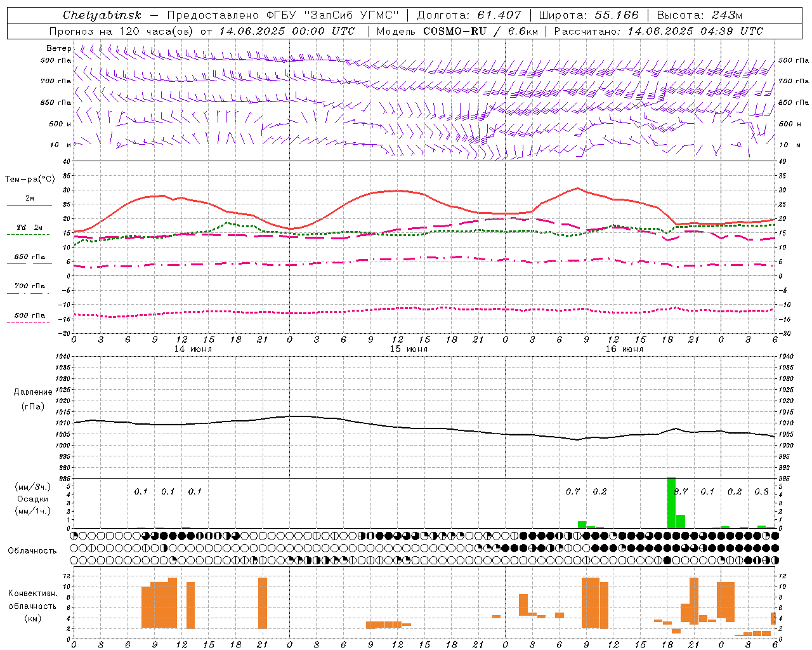Click the tallest green precipitation bar
812x650 pixels.
[x=671, y=503]
